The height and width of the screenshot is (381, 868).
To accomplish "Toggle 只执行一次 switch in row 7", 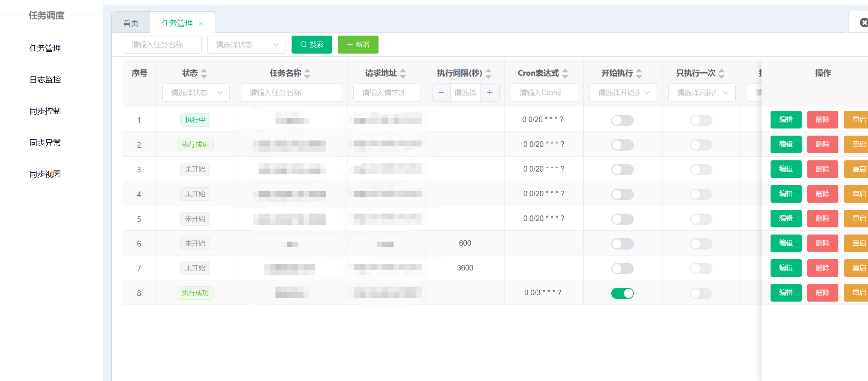I will pyautogui.click(x=701, y=268).
